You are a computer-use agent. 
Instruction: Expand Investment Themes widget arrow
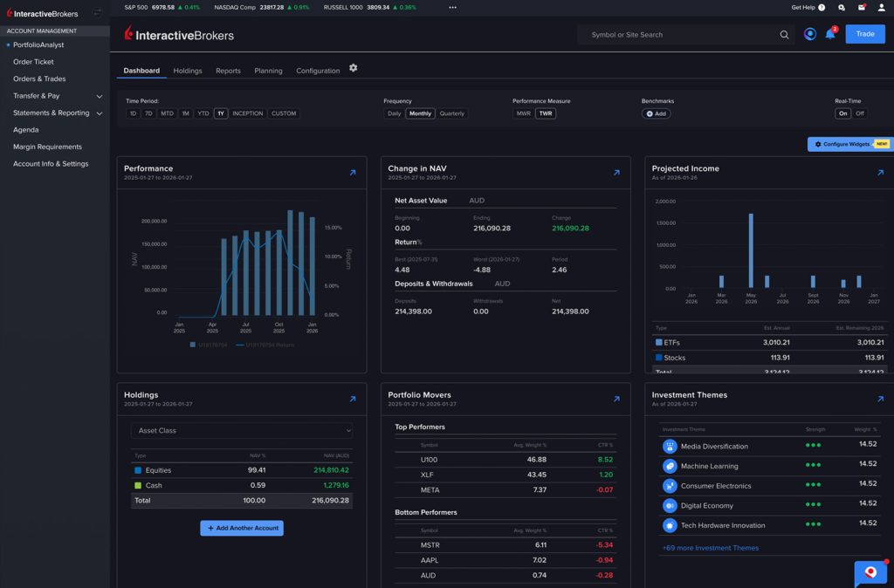[x=880, y=399]
